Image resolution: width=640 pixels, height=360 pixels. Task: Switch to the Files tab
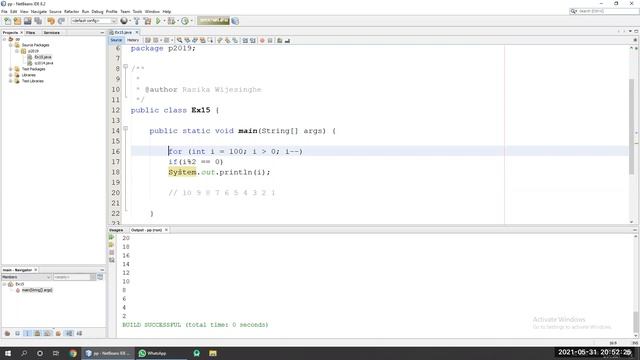[x=31, y=32]
